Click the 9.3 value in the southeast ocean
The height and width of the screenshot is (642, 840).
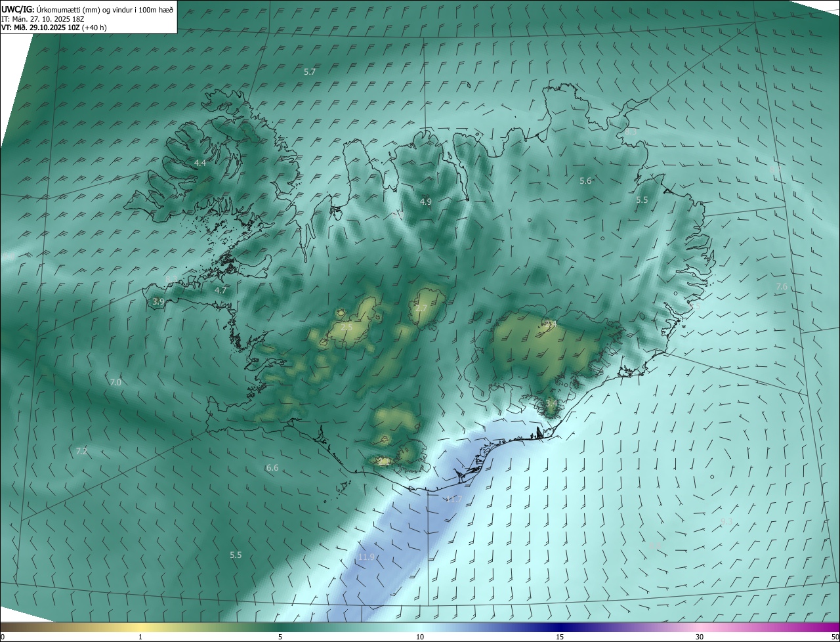tap(726, 521)
